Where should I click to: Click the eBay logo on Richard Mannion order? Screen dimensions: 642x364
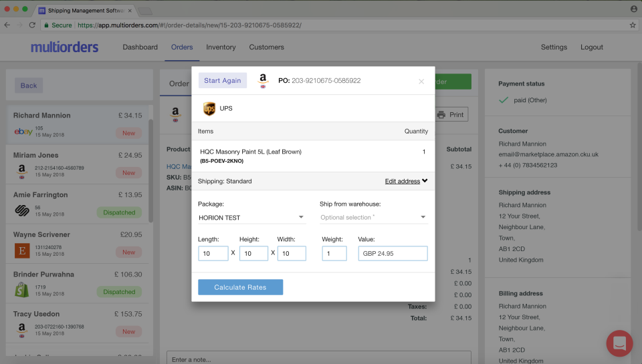23,132
